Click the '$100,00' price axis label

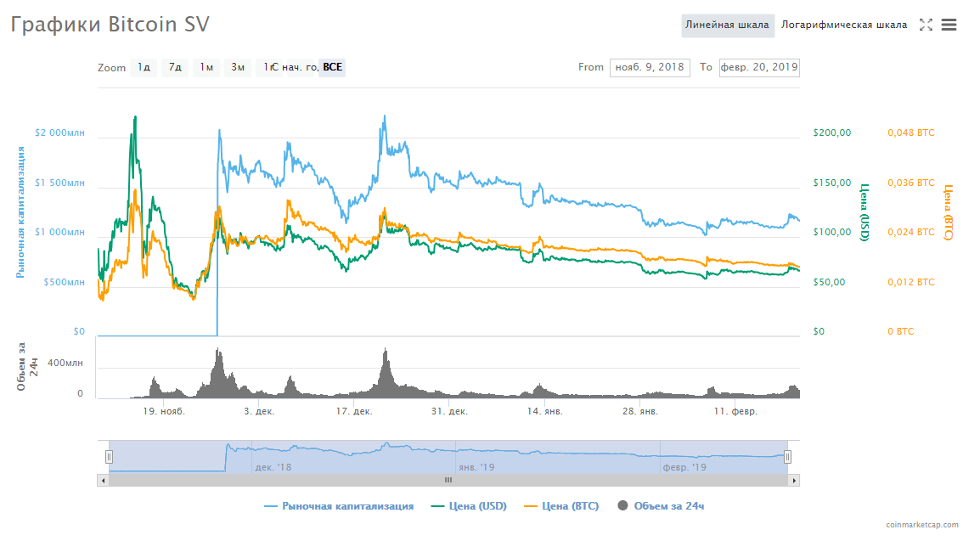pos(832,232)
